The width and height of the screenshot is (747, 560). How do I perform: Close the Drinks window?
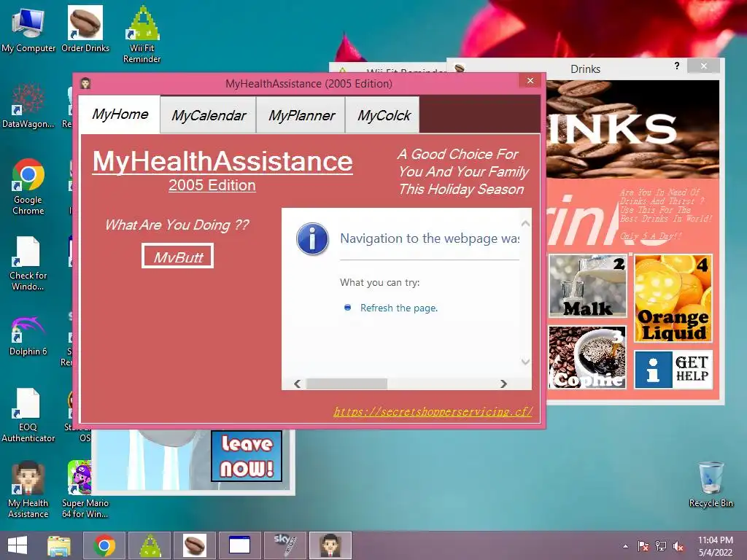pos(704,66)
